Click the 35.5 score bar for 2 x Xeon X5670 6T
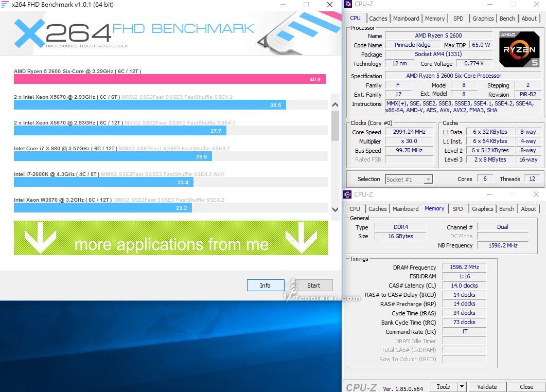The image size is (546, 392). click(150, 105)
